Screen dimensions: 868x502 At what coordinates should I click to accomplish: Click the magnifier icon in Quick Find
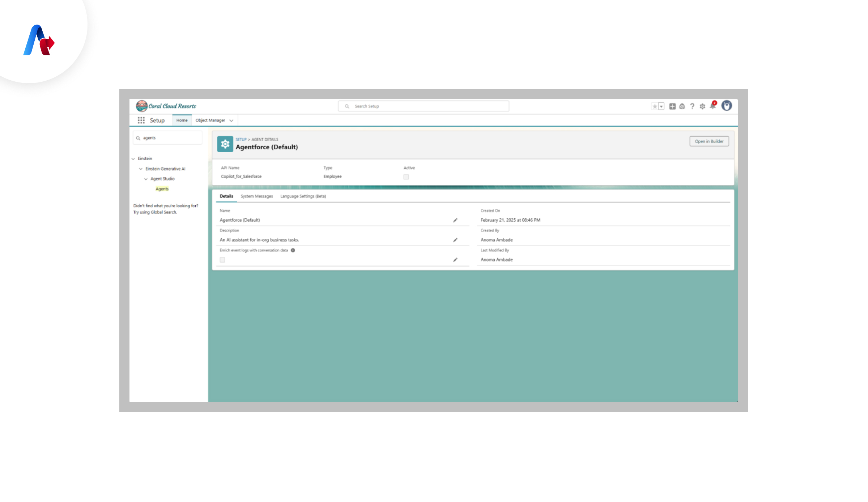click(138, 138)
